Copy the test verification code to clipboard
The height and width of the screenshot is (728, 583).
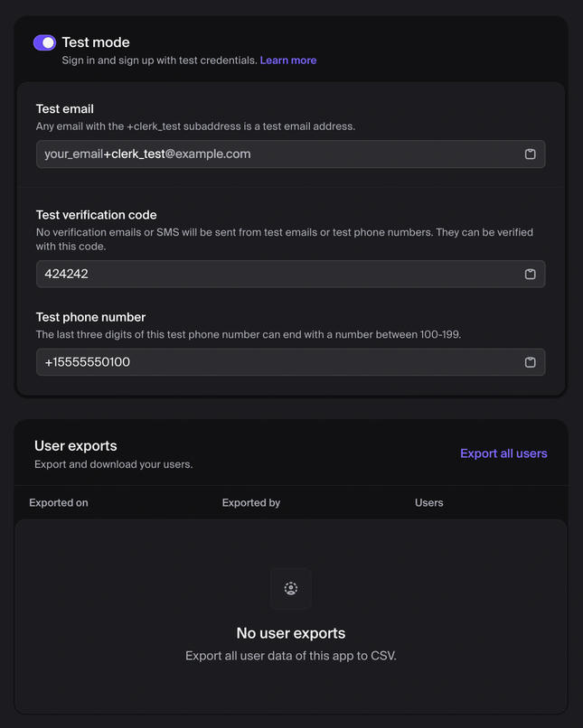tap(530, 274)
